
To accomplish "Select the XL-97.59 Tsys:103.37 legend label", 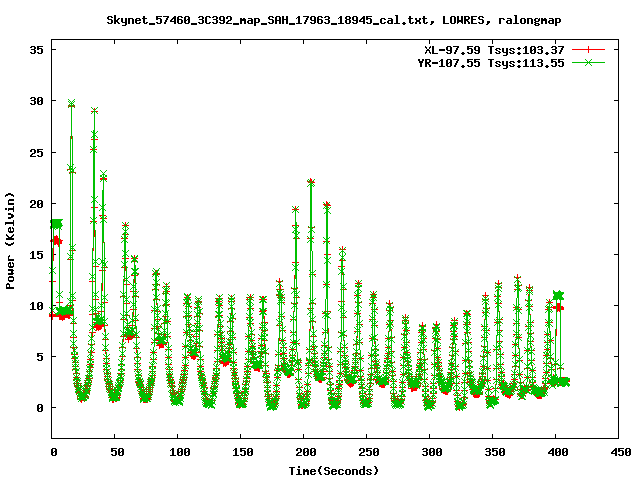I will tap(494, 50).
